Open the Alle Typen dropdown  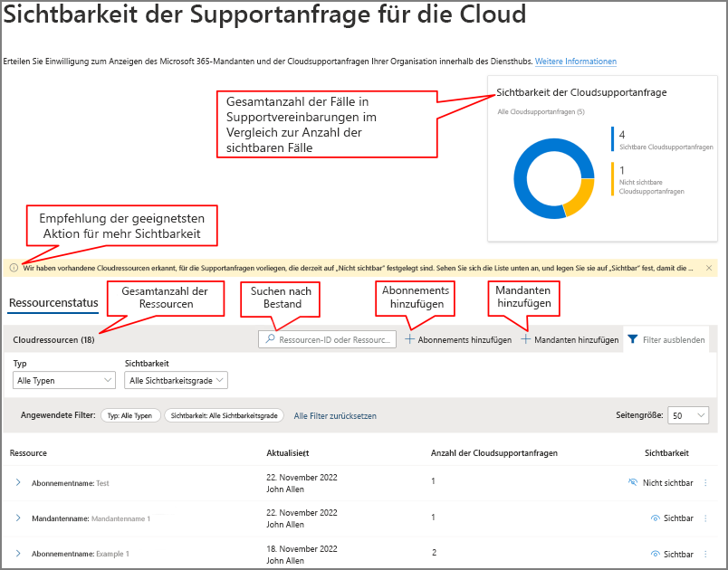point(62,380)
